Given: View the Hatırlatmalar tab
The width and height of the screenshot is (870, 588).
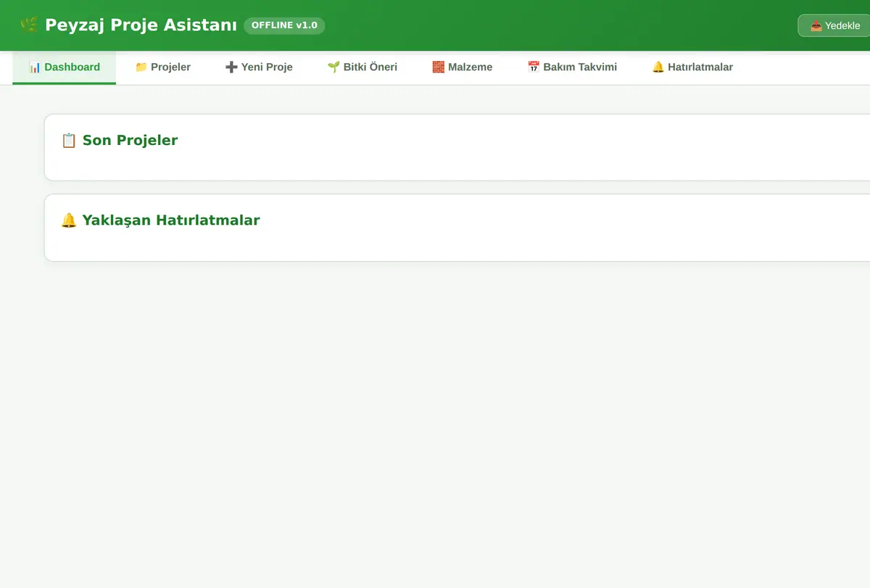Looking at the screenshot, I should point(692,67).
